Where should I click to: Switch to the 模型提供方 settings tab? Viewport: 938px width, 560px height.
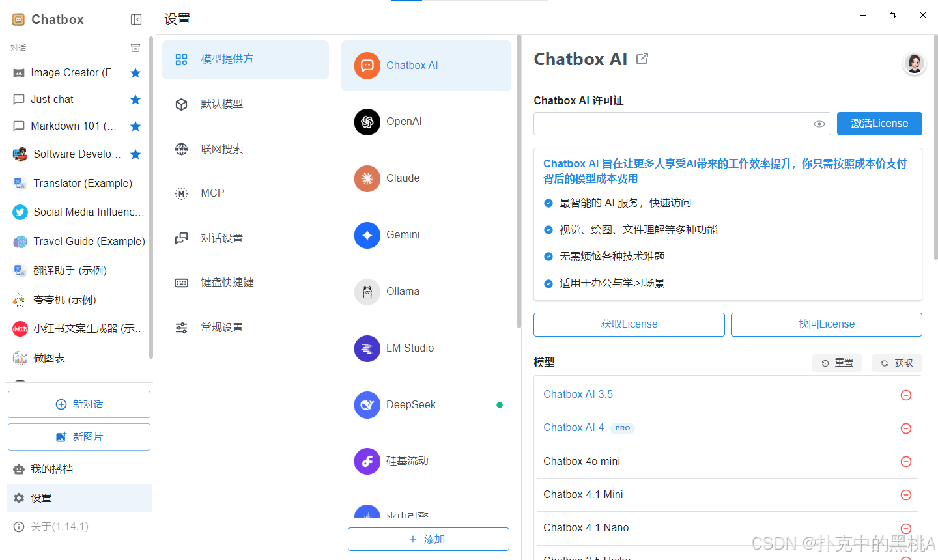coord(246,60)
